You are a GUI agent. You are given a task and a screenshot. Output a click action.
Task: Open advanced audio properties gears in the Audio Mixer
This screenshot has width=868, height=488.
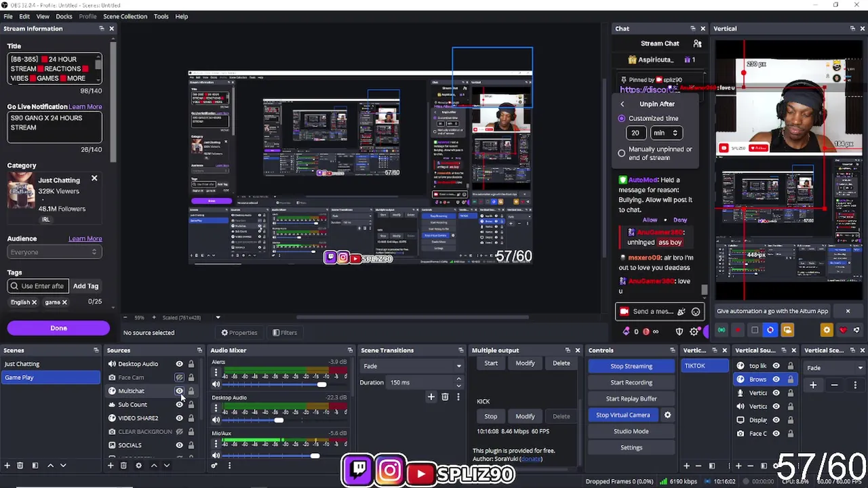[214, 466]
